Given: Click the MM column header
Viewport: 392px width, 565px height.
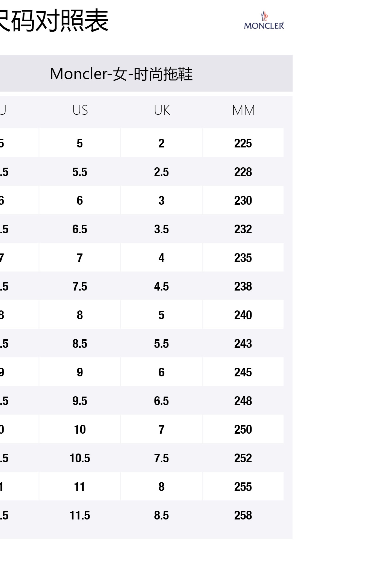Looking at the screenshot, I should point(243,110).
